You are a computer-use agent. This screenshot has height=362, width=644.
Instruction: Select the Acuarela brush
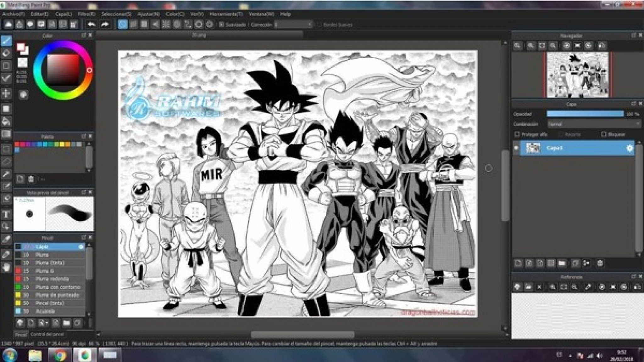(x=46, y=311)
